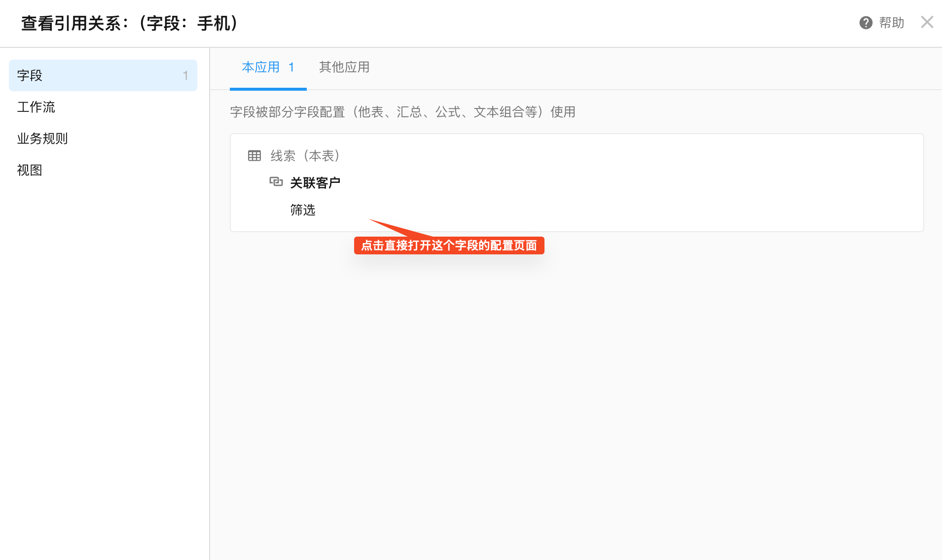942x560 pixels.
Task: Click the red tooltip annotation label
Action: [x=449, y=245]
